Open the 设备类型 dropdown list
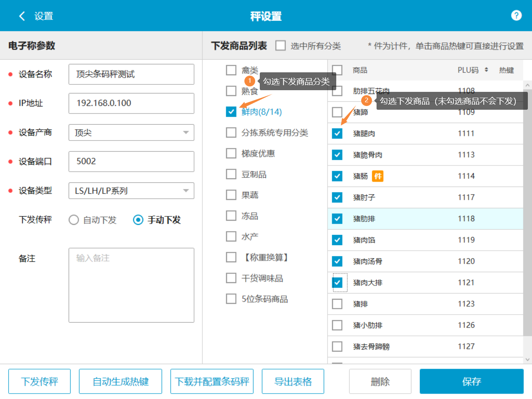The height and width of the screenshot is (399, 532). (x=185, y=191)
